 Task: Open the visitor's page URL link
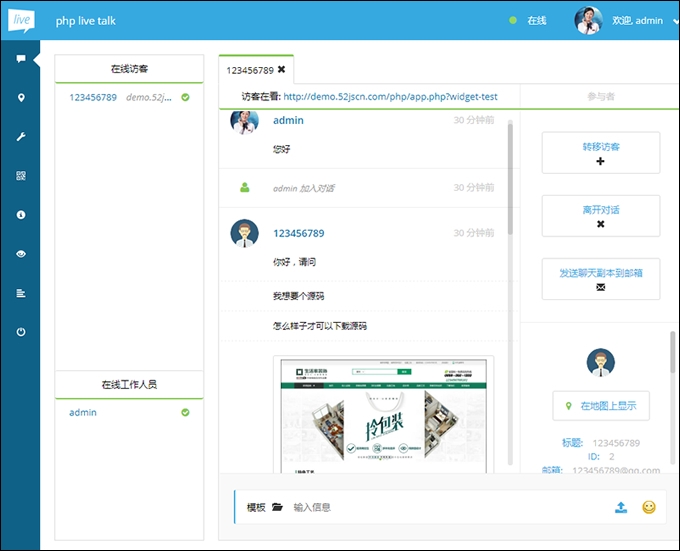pyautogui.click(x=390, y=96)
